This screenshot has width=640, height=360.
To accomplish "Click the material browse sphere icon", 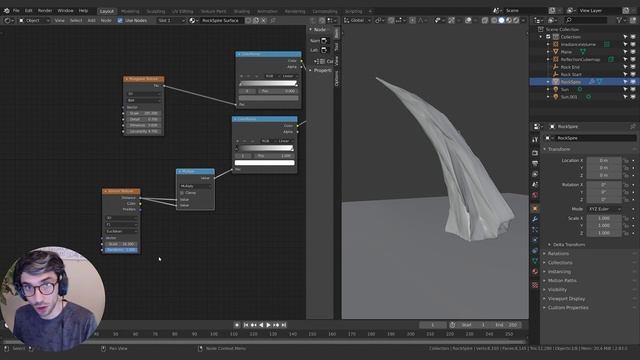I will pyautogui.click(x=193, y=20).
